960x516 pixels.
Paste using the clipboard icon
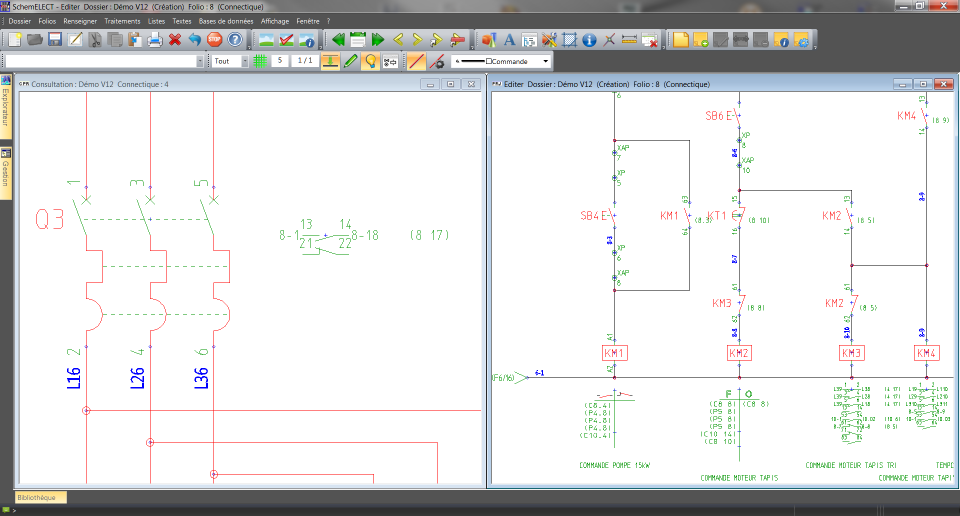click(135, 40)
